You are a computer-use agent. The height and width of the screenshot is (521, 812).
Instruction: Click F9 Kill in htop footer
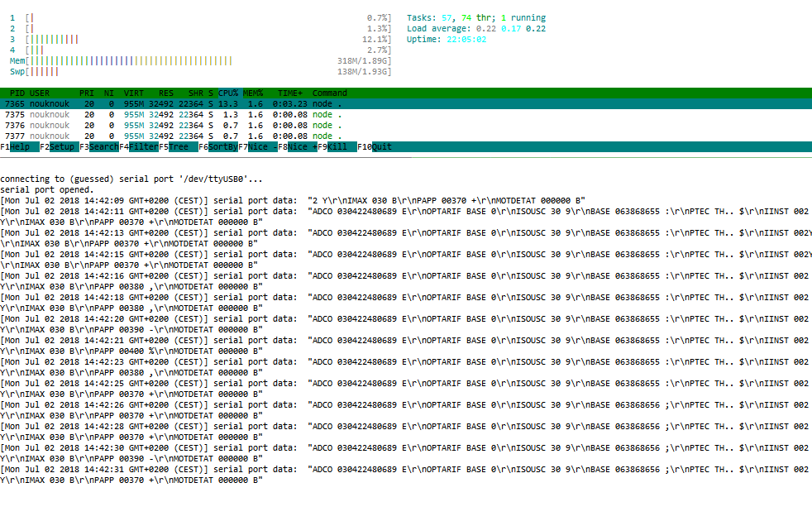click(337, 147)
